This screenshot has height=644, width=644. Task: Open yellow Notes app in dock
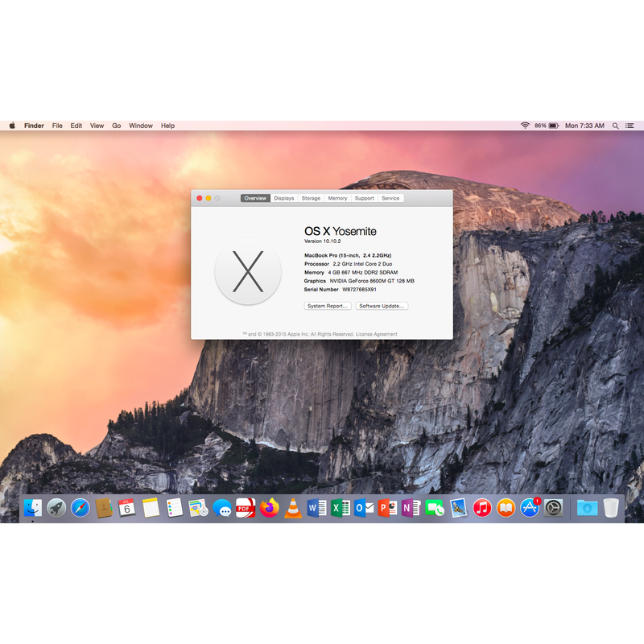click(151, 508)
